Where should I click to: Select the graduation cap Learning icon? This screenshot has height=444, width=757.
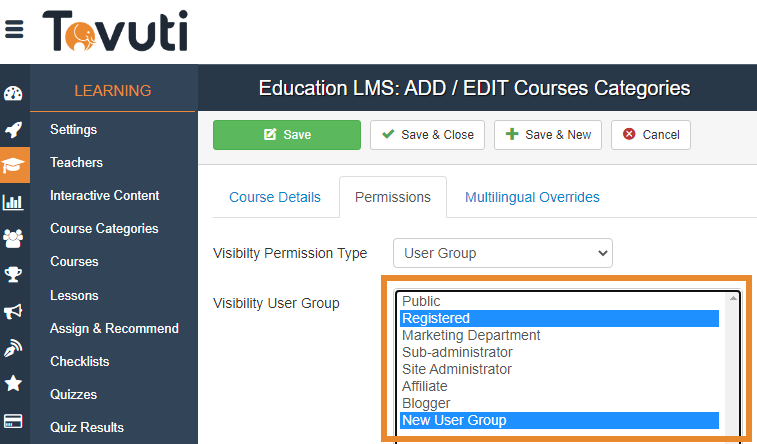coord(14,165)
